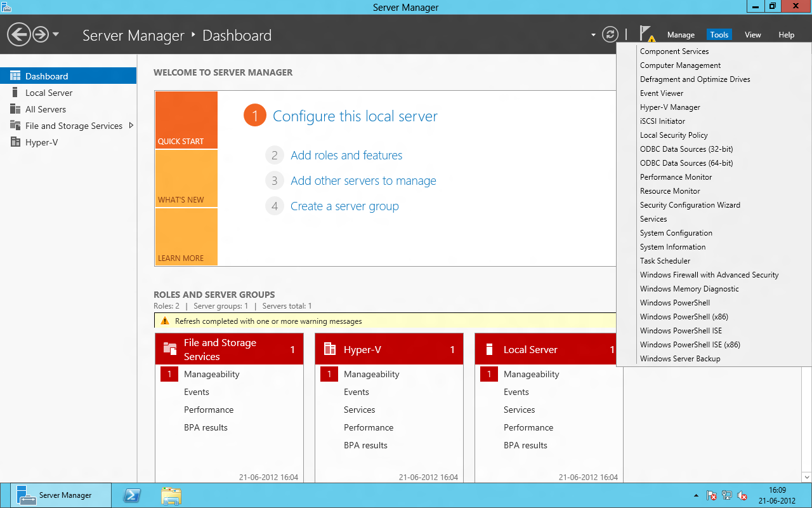Choose Services from the Tools menu
Screen dimensions: 812x508
point(653,219)
